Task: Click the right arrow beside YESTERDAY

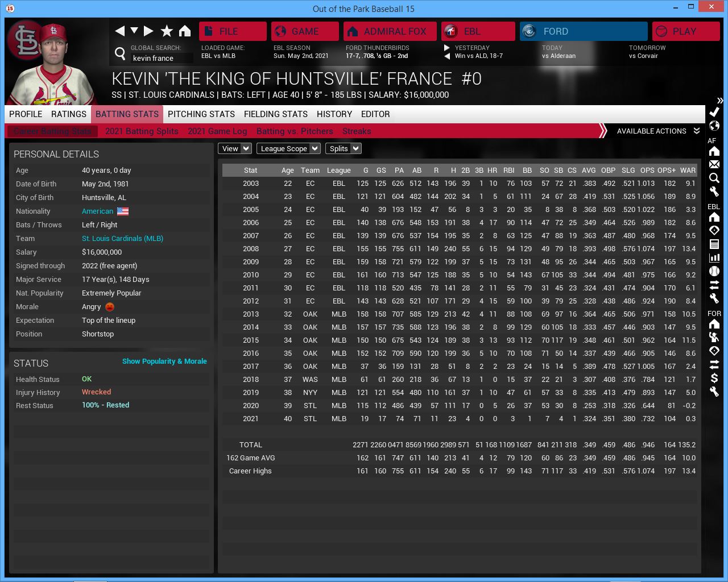Action: (x=447, y=48)
